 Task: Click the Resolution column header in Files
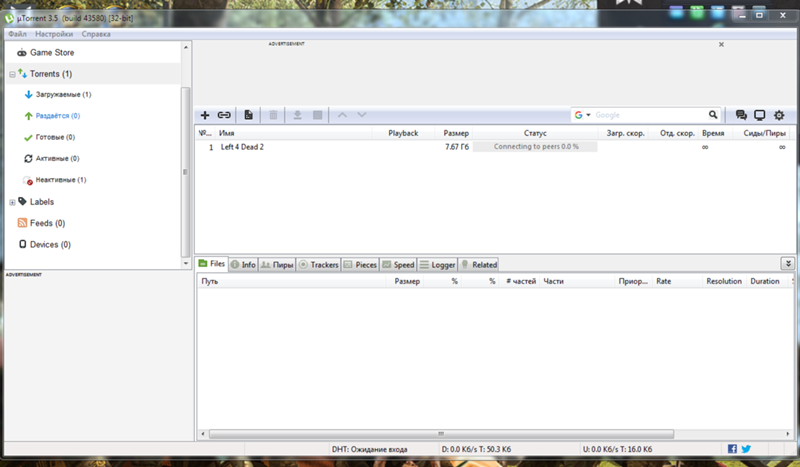pyautogui.click(x=723, y=281)
